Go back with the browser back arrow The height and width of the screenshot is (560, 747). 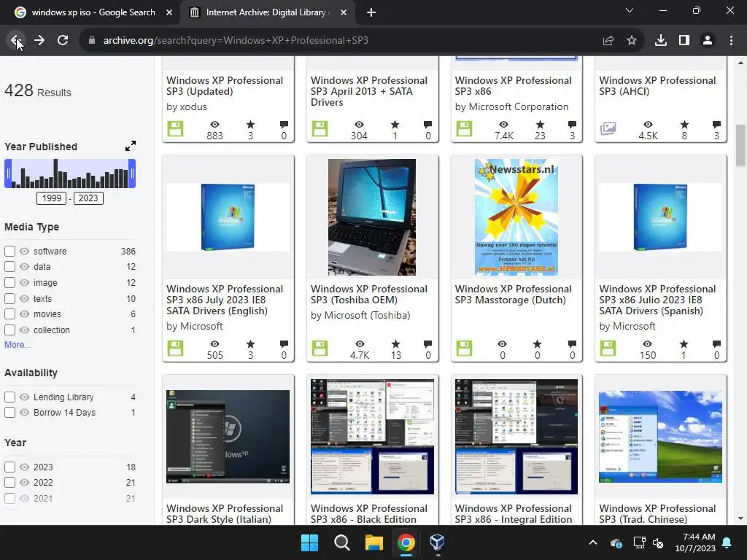(15, 41)
